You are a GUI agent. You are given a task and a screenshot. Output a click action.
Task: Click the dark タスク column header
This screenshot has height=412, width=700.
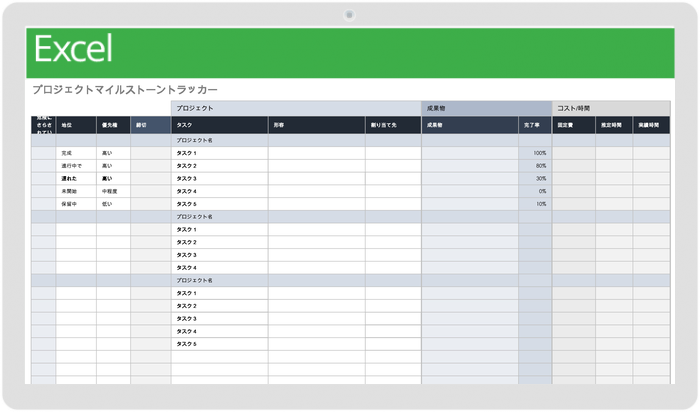pos(220,125)
